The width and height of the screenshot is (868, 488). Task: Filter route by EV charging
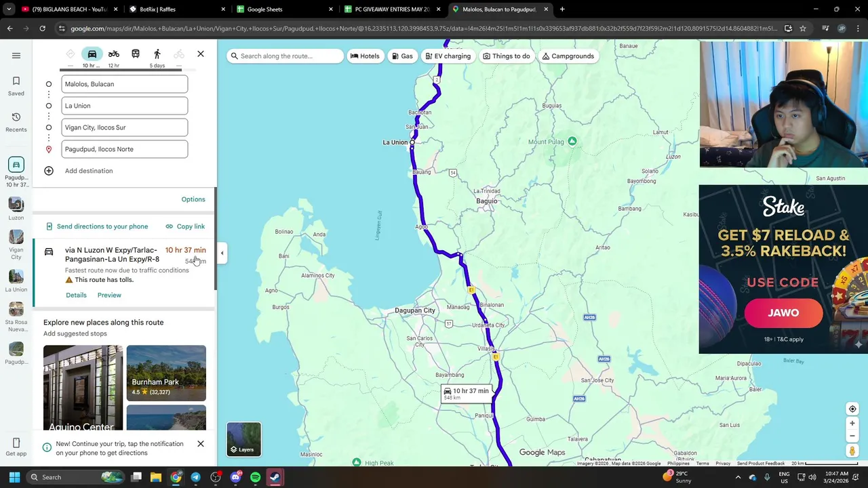point(448,56)
